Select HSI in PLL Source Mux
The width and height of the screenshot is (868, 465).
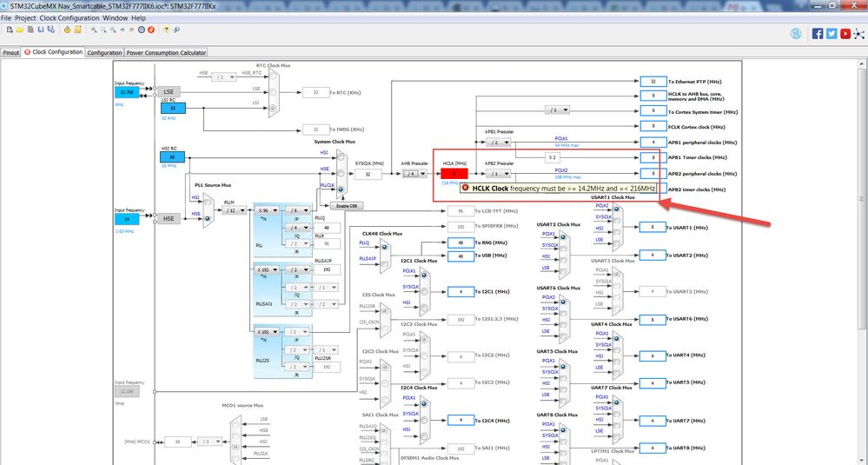coord(208,202)
